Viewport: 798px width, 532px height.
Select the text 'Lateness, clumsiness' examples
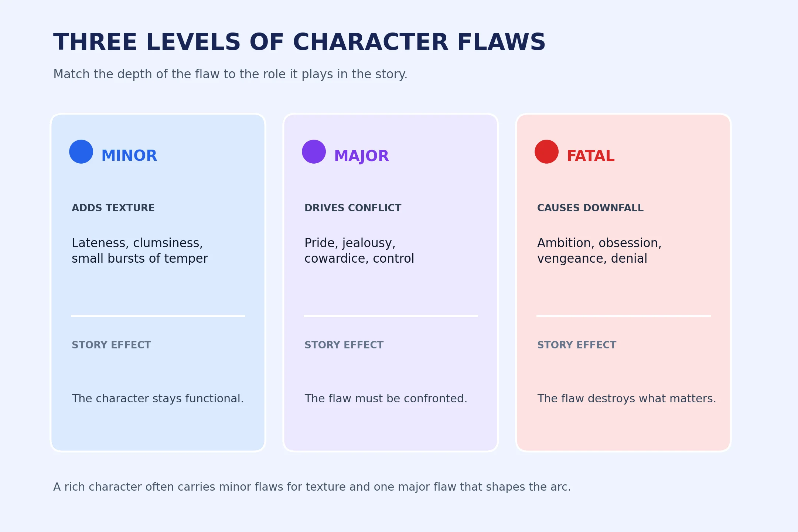pyautogui.click(x=140, y=250)
